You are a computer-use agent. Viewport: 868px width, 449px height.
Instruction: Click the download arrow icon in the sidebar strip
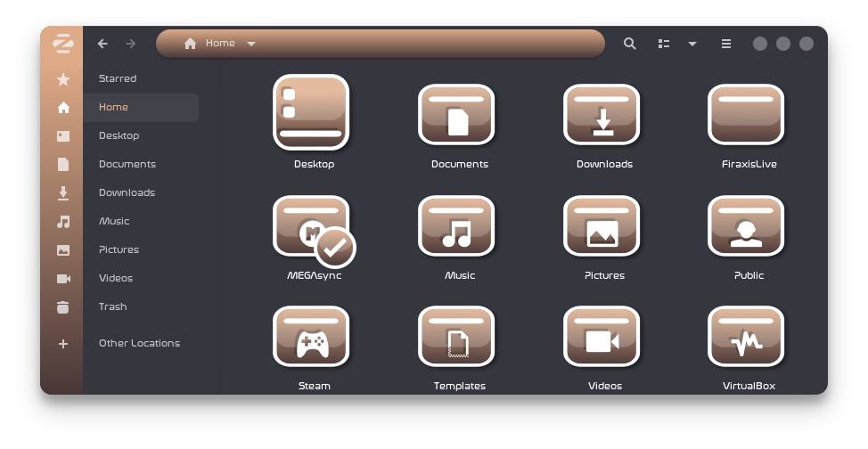pyautogui.click(x=63, y=192)
